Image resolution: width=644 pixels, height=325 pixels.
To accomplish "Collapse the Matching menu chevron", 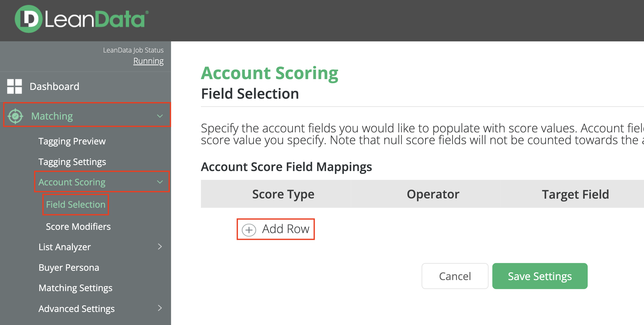I will click(x=160, y=116).
